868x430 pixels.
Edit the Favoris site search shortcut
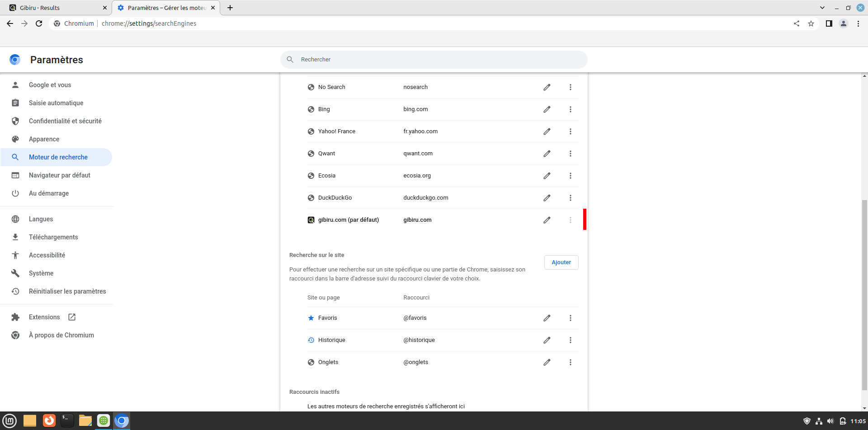tap(547, 318)
